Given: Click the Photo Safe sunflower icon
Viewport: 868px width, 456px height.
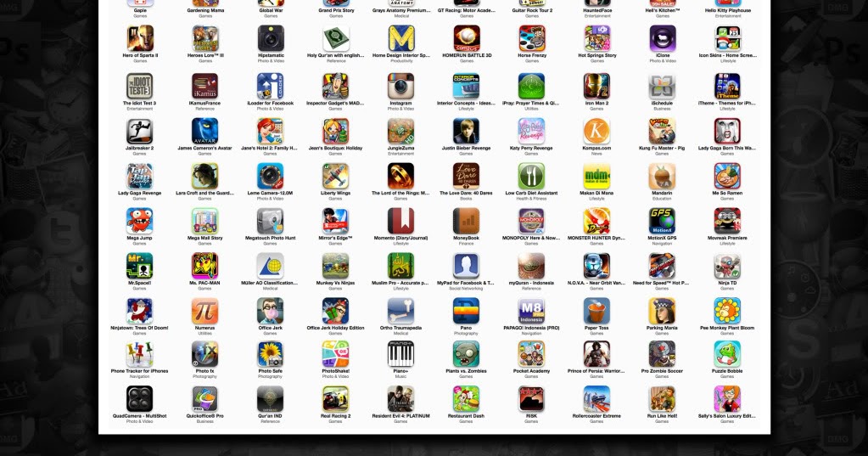Looking at the screenshot, I should click(271, 355).
